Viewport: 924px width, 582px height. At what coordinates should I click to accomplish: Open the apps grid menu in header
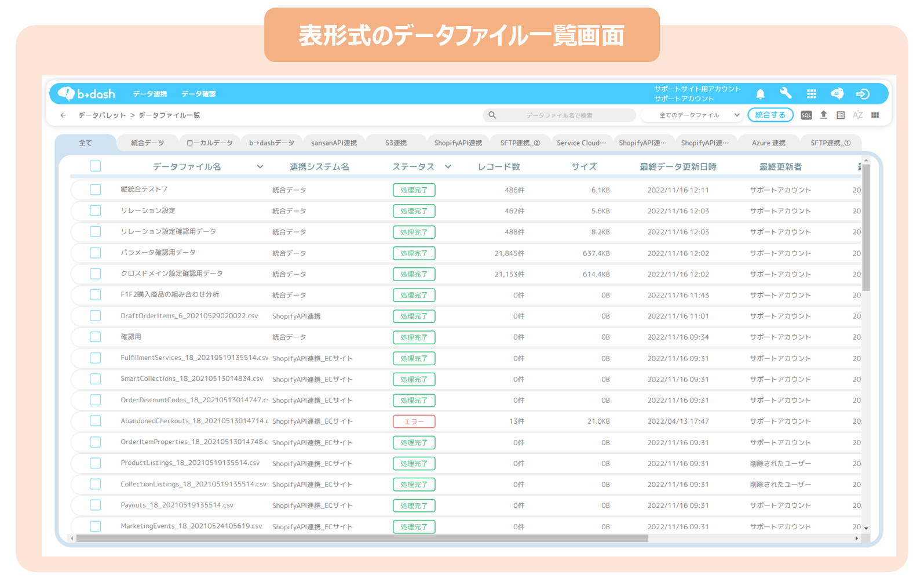click(x=811, y=94)
